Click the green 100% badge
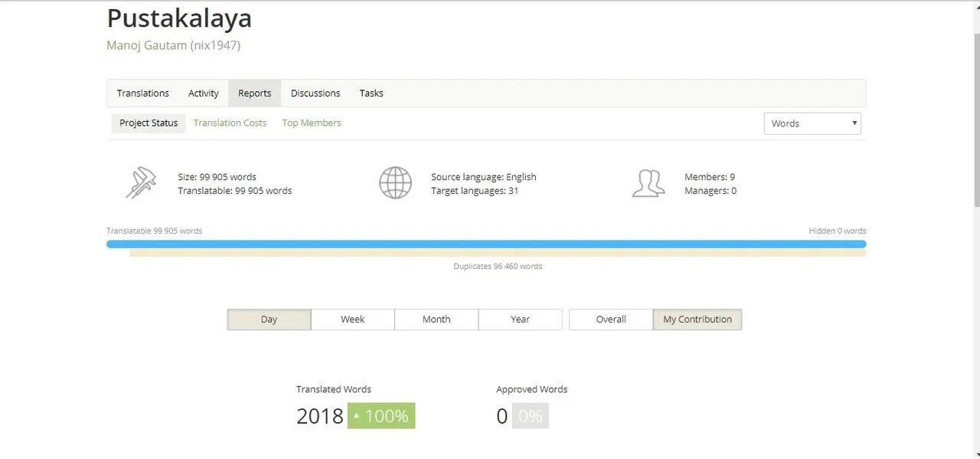The width and height of the screenshot is (980, 459). [x=381, y=416]
